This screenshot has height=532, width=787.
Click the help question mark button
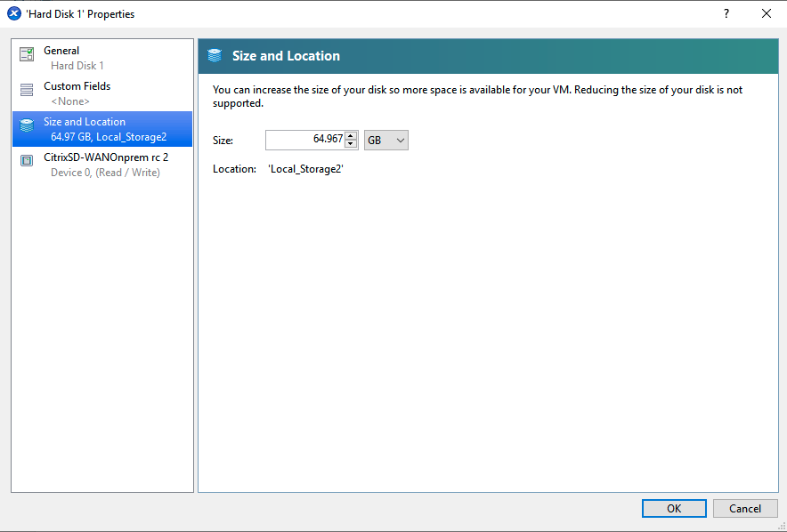click(726, 13)
